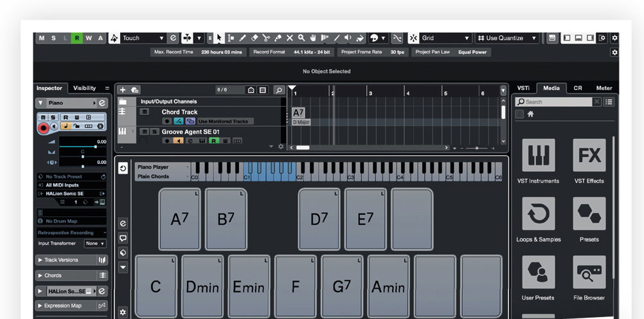Toggle Record Enable on Piano inspector
Viewport: 644px width, 319px height.
click(x=43, y=127)
